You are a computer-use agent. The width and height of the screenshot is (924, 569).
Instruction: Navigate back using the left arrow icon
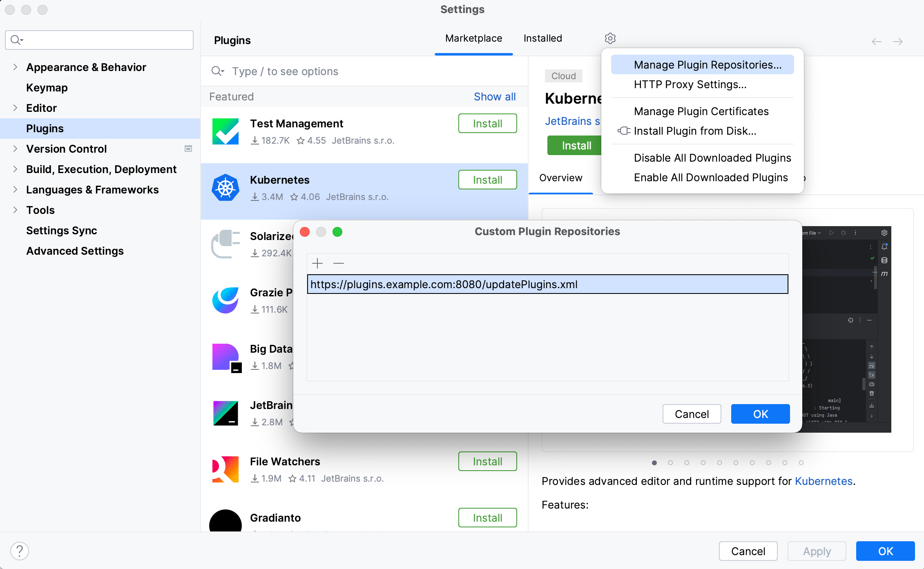click(876, 41)
